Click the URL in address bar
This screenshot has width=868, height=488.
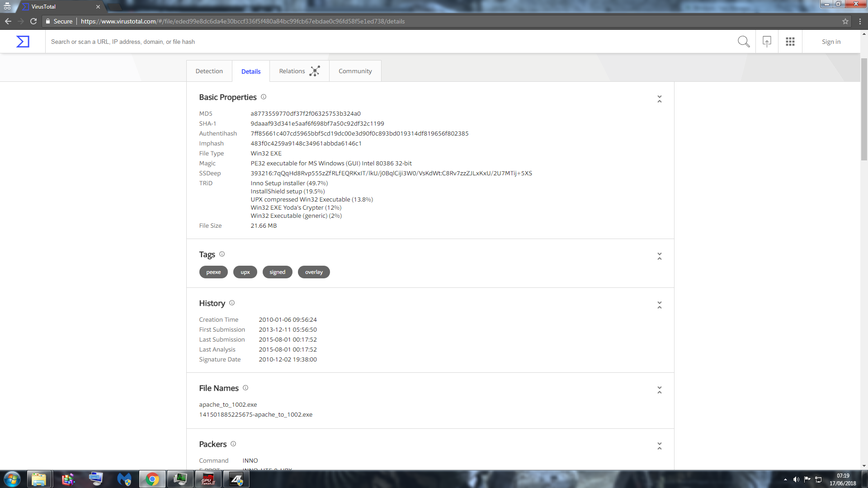point(243,21)
